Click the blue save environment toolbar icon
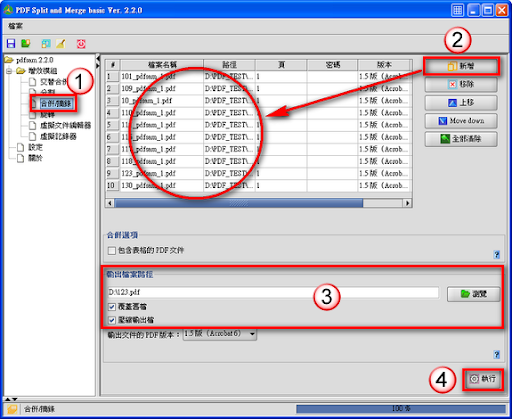Viewport: 512px width, 419px height. [x=11, y=43]
